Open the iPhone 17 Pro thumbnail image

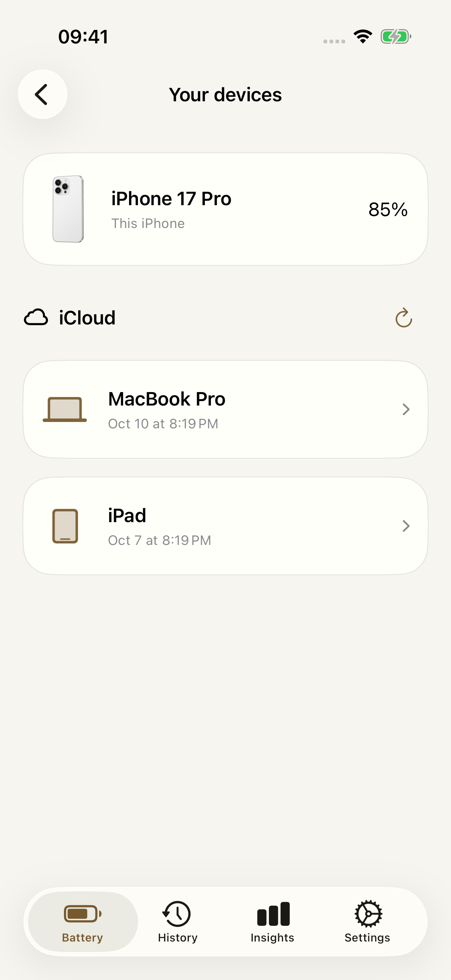coord(68,209)
